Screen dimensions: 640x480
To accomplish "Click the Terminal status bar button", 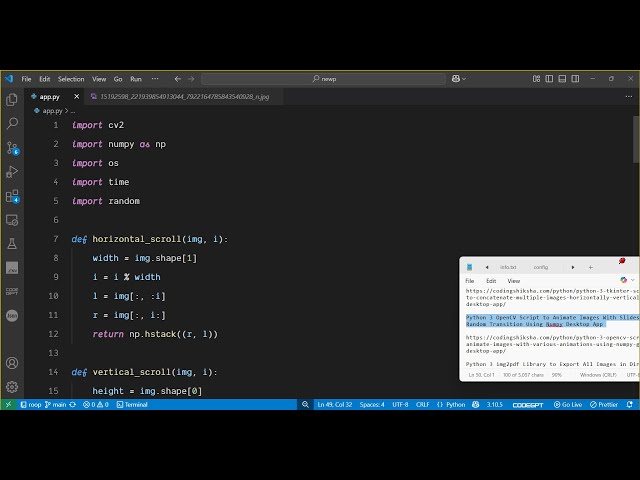I will point(132,404).
